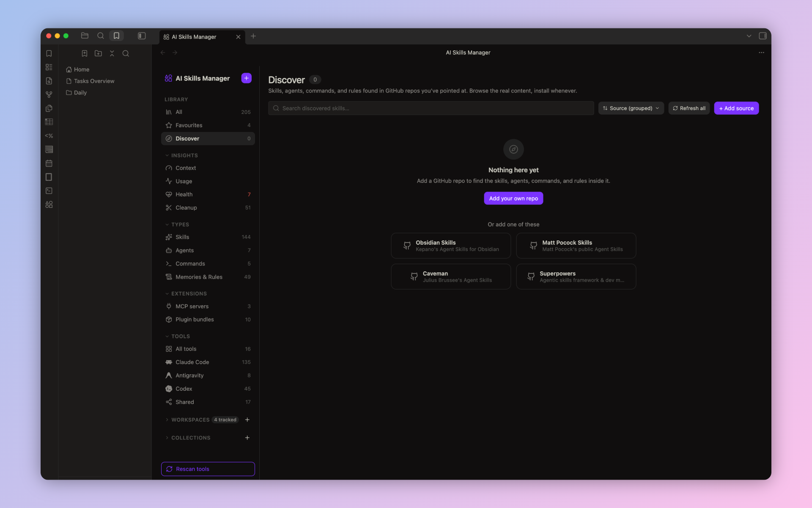The height and width of the screenshot is (508, 812).
Task: Click the templates percent-sign ribbon icon
Action: (49, 136)
